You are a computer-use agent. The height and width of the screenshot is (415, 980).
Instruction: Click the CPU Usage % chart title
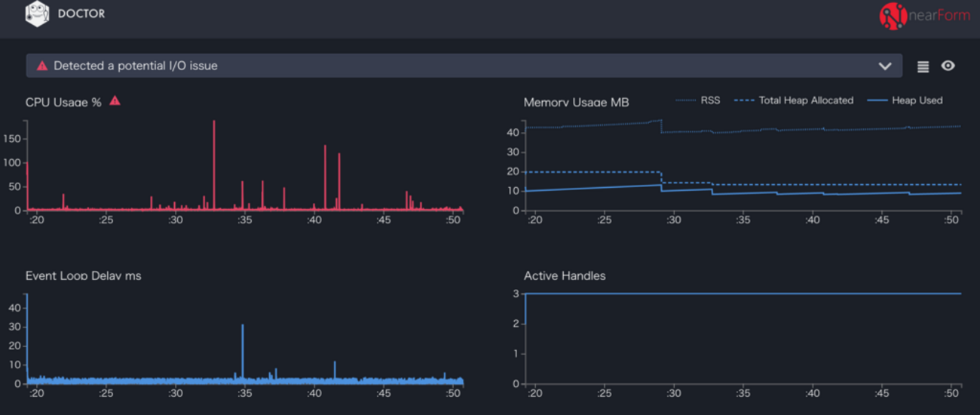(x=63, y=103)
